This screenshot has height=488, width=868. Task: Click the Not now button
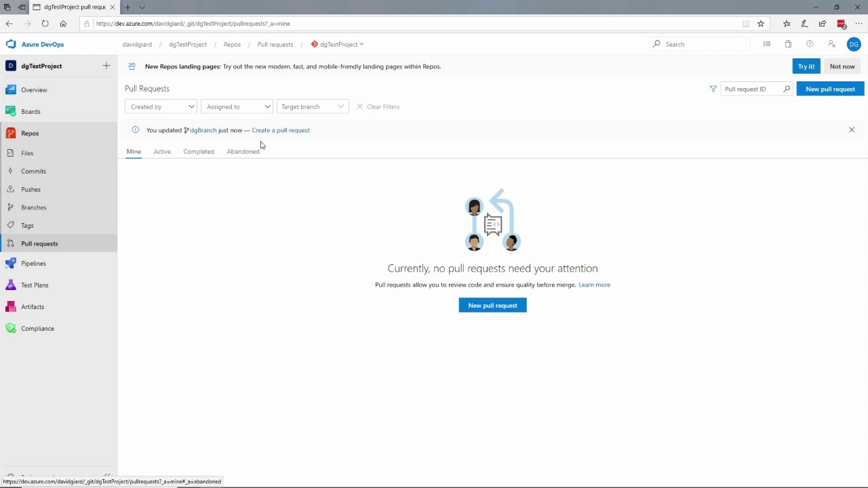click(842, 66)
